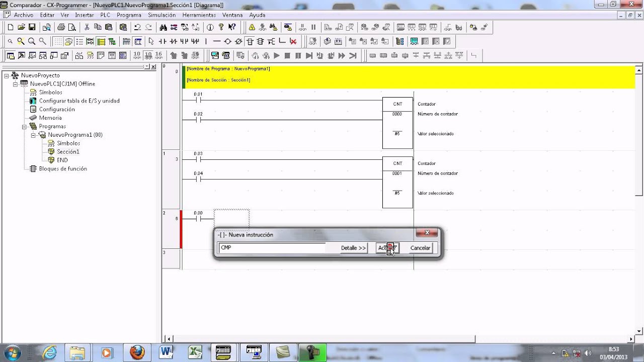Viewport: 644px width, 362px height.
Task: Click the red X delete-line tool icon
Action: point(293,41)
